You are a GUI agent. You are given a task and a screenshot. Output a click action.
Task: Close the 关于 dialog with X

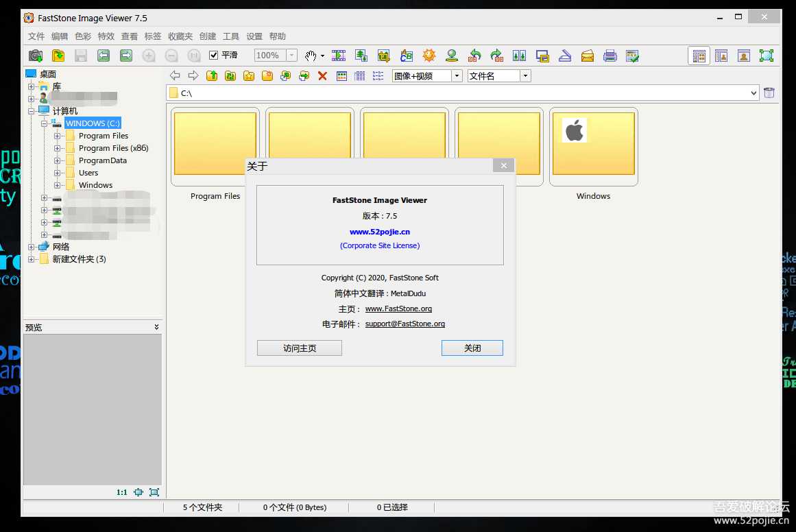(x=504, y=165)
